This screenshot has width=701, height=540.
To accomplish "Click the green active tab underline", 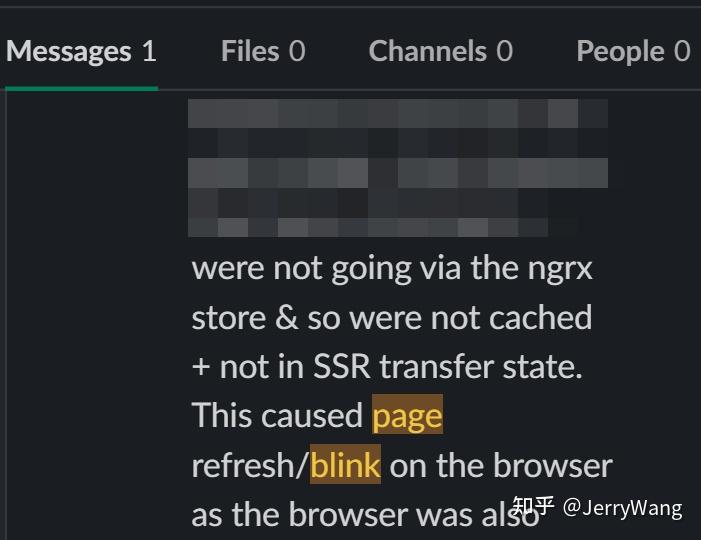I will [82, 89].
